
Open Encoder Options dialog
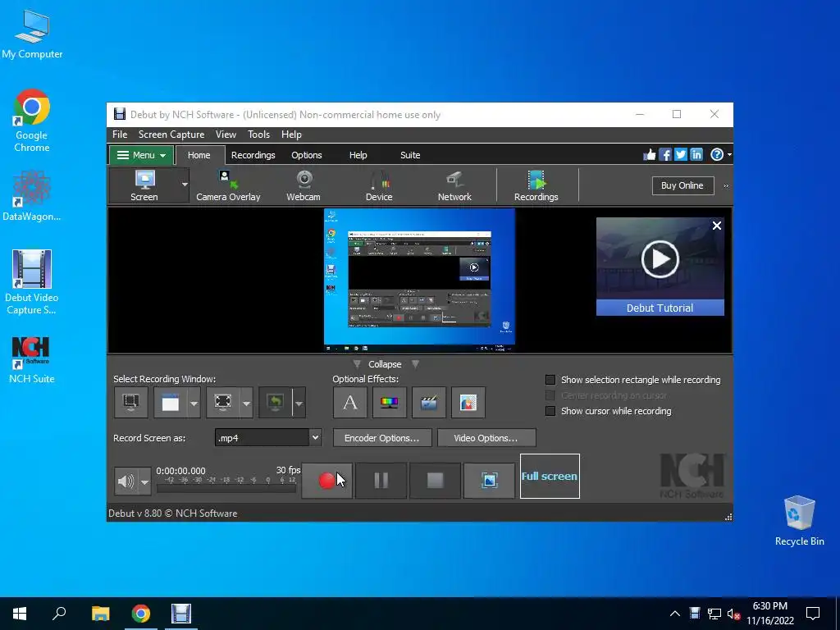[382, 438]
